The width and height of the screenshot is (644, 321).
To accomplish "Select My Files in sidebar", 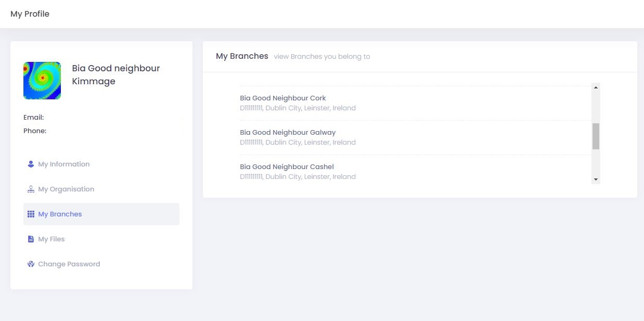I will tap(51, 239).
